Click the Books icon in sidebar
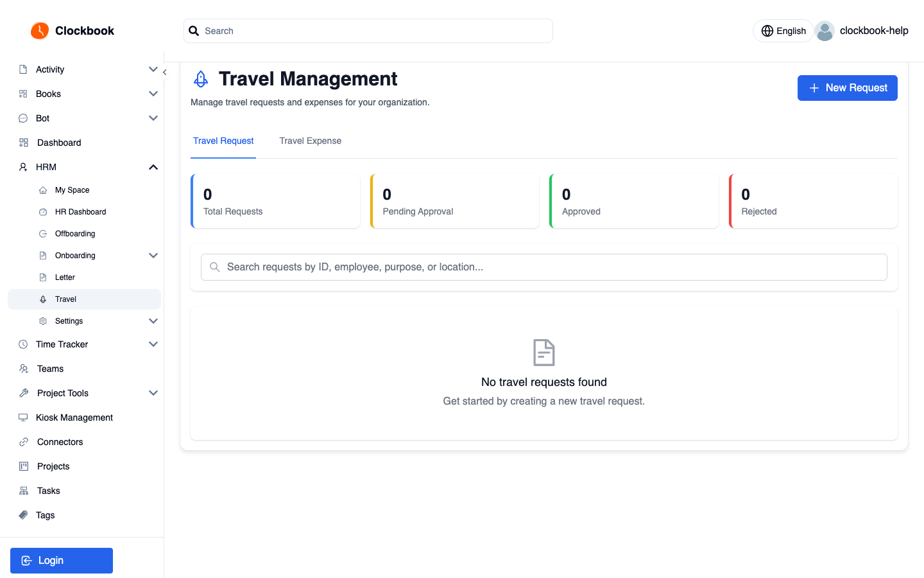The width and height of the screenshot is (924, 578). point(23,94)
